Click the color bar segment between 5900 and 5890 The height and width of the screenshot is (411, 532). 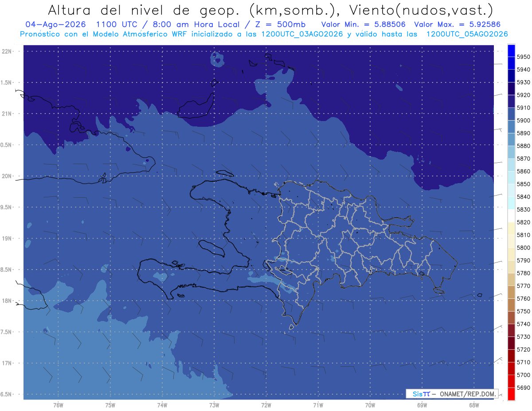tap(511, 127)
